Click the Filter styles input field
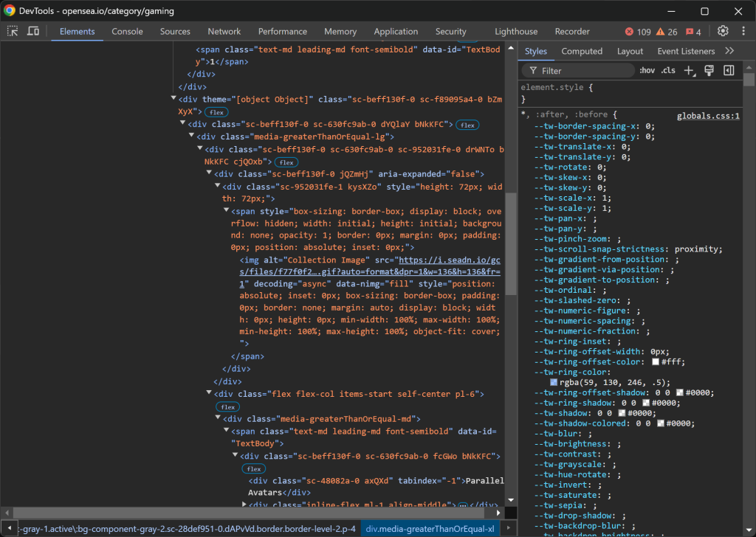Screen dimensions: 756x537 click(x=576, y=70)
